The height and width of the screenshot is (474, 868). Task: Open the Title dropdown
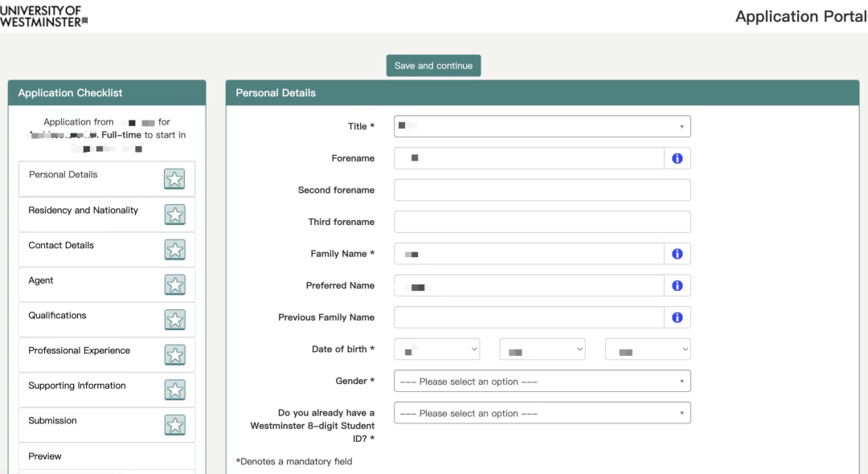(542, 127)
